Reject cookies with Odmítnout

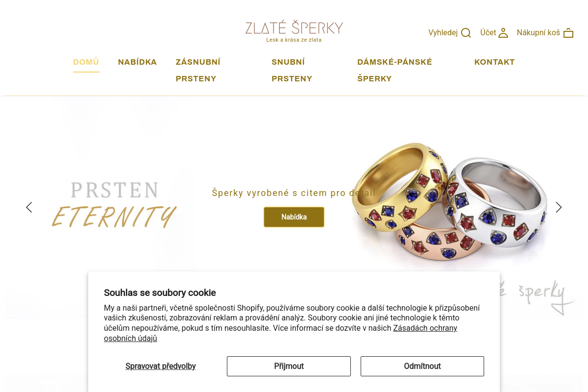(x=422, y=366)
